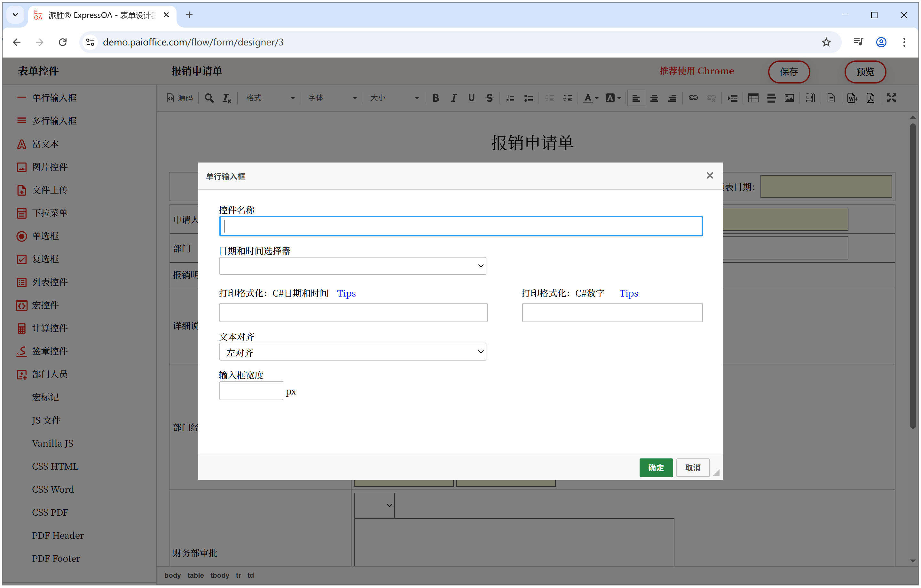This screenshot has width=921, height=588.
Task: Choose CSS HTML in the sidebar list
Action: 55,466
